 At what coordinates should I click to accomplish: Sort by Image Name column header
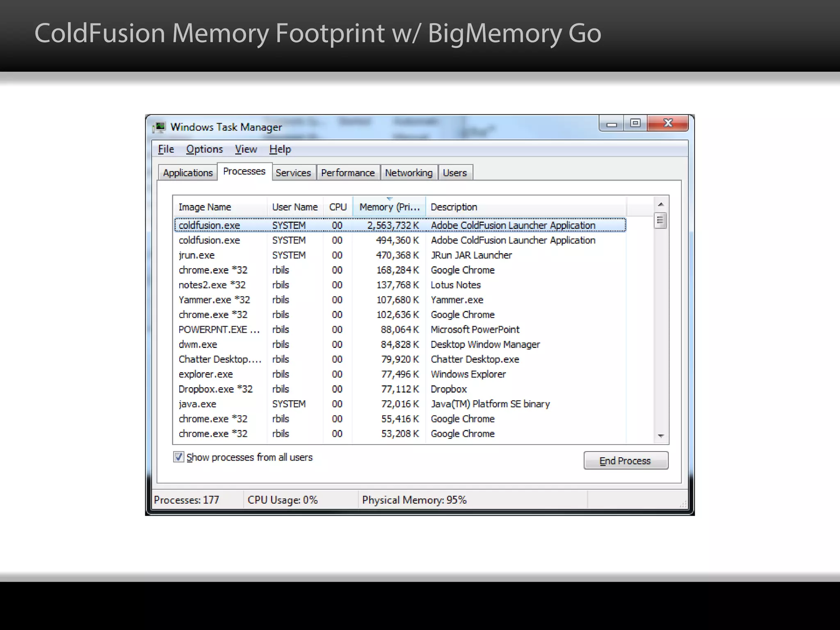click(x=220, y=207)
